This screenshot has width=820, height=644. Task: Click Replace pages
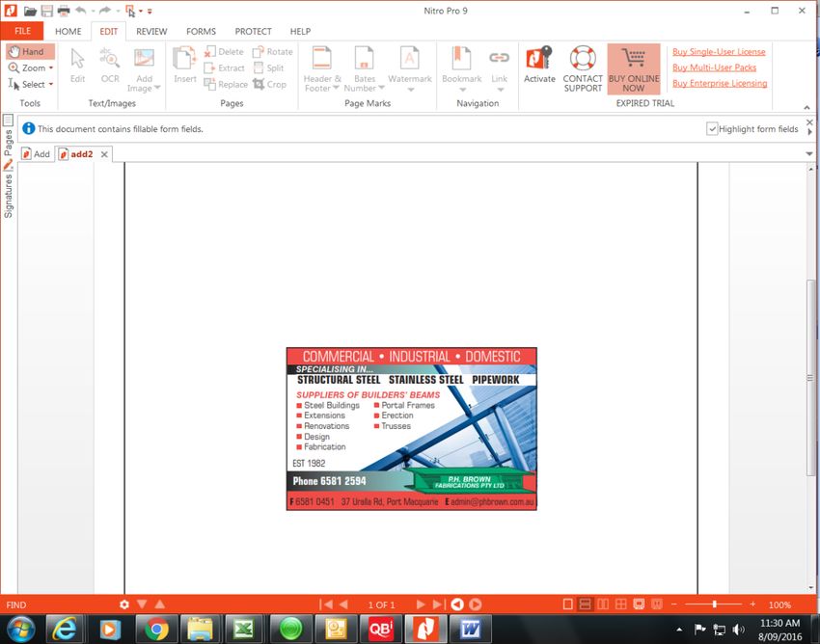(226, 84)
